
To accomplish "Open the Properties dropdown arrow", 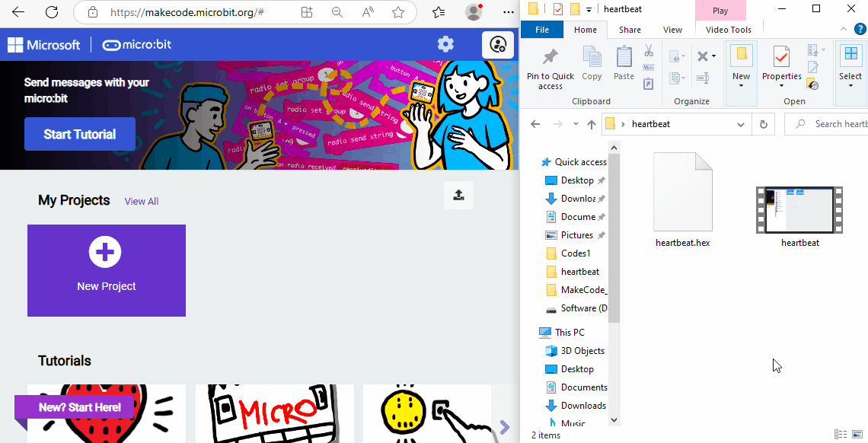I will [x=782, y=86].
